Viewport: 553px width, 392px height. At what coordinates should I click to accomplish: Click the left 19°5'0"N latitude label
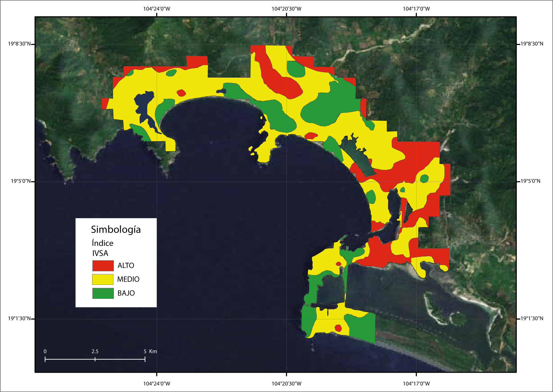[21, 181]
